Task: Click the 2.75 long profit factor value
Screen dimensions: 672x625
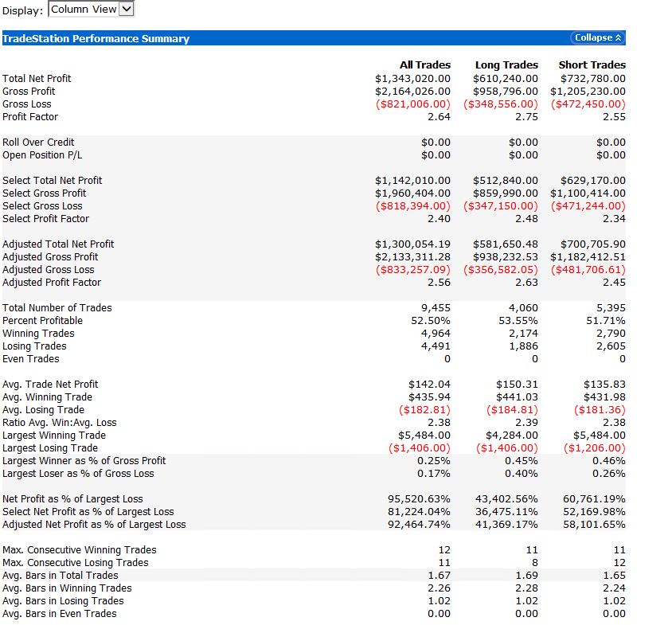Action: pos(527,116)
